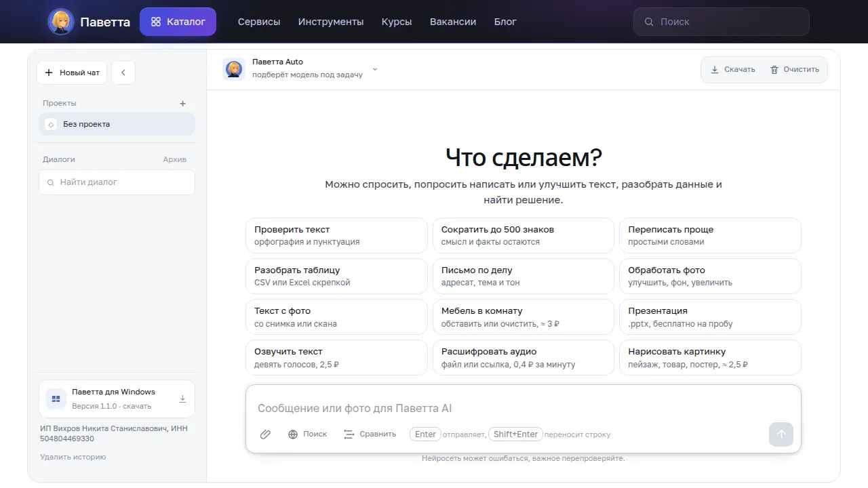This screenshot has height=488, width=868.
Task: Choose the Озвучить текст card
Action: pyautogui.click(x=336, y=358)
